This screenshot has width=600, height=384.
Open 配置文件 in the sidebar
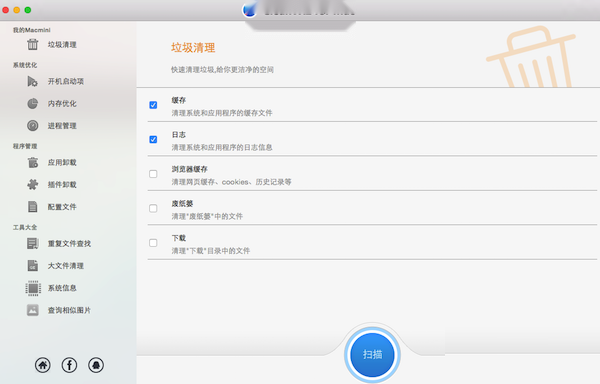(x=62, y=207)
